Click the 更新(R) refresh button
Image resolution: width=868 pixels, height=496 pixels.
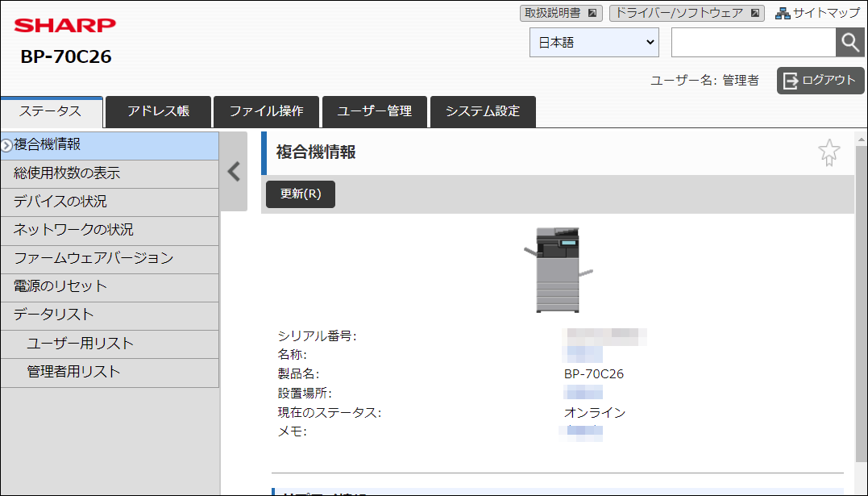pos(301,194)
